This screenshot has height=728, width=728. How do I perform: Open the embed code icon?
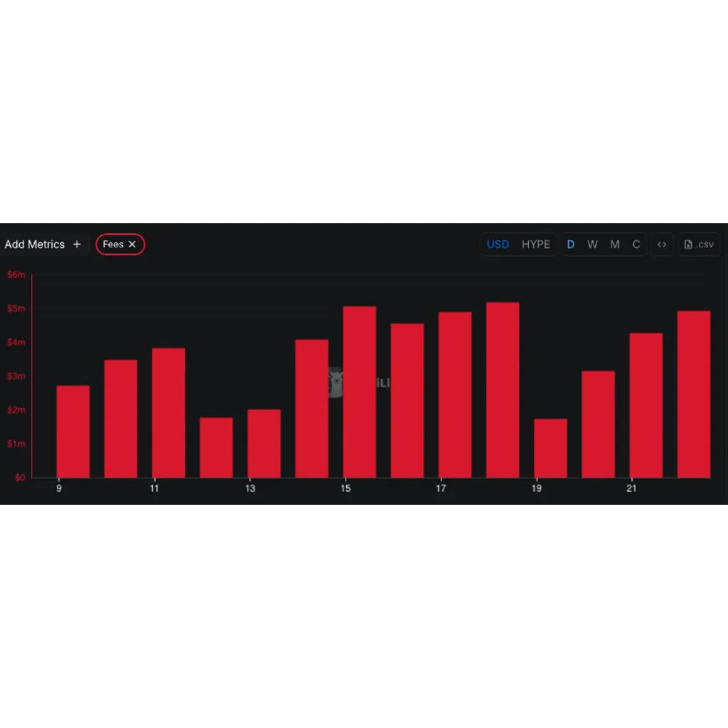(x=662, y=245)
